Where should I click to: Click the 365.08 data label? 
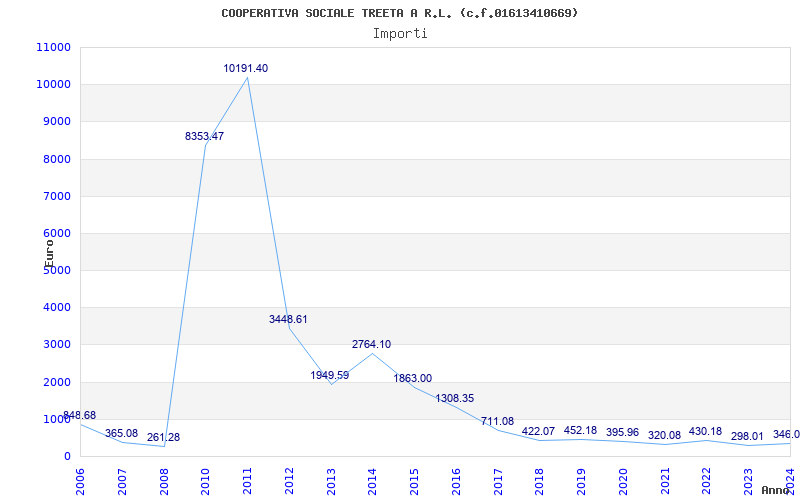click(121, 434)
